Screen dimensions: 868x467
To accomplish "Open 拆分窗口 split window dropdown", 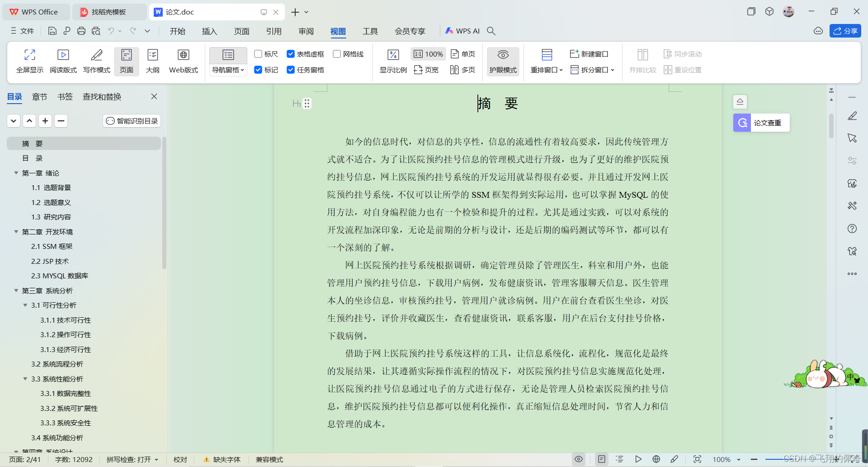I will click(x=593, y=70).
